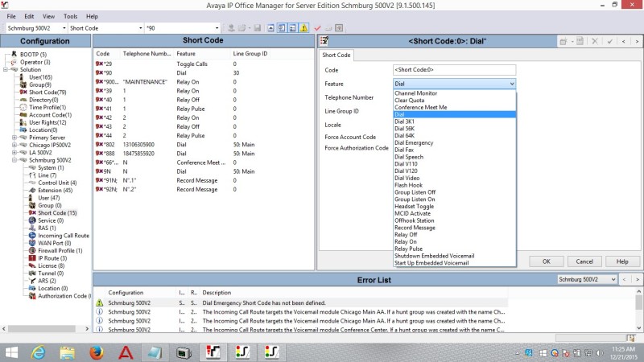The image size is (644, 362).
Task: Click the red validate configuration checkmark icon
Action: coord(317,28)
